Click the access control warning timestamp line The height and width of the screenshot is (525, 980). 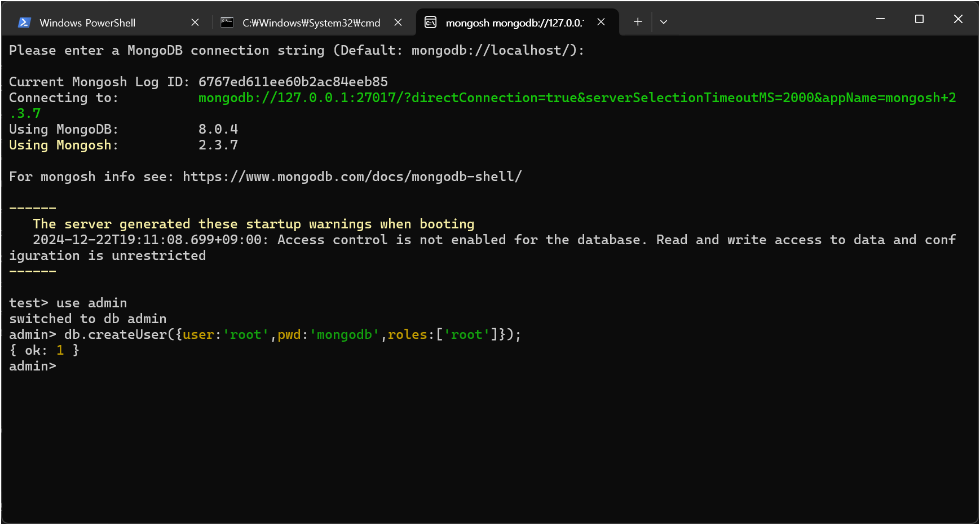[x=483, y=248]
